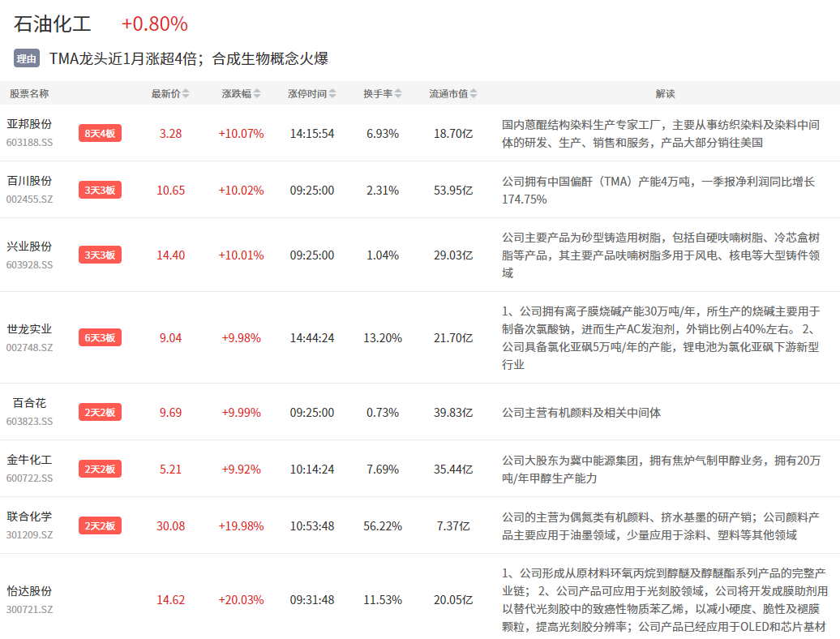Click change +19.98% for 联合化学
The width and height of the screenshot is (840, 639).
point(241,526)
